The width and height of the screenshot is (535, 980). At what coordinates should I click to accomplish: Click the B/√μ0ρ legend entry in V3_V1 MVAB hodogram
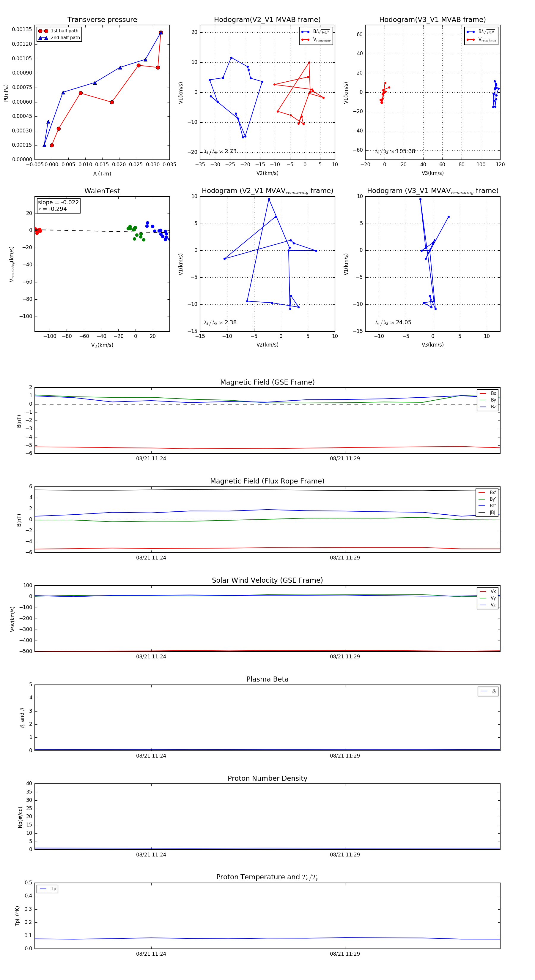point(481,32)
